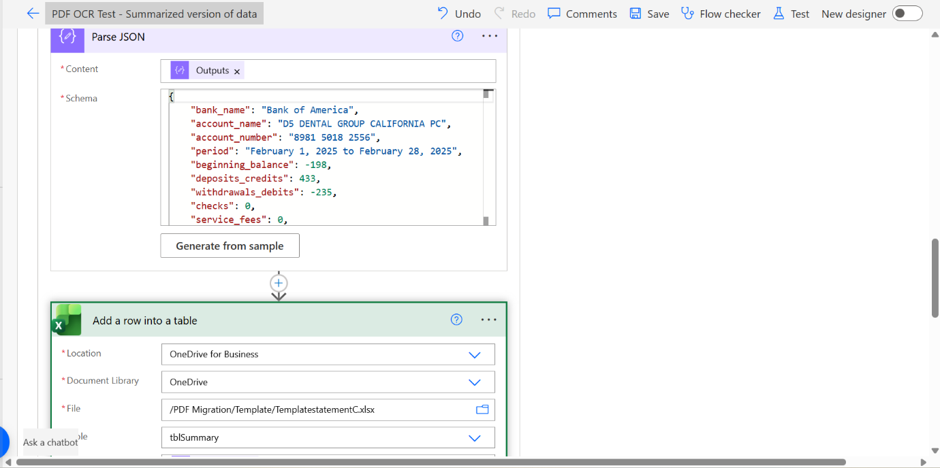Select the Add a row into a table title
This screenshot has width=940, height=468.
pyautogui.click(x=144, y=321)
